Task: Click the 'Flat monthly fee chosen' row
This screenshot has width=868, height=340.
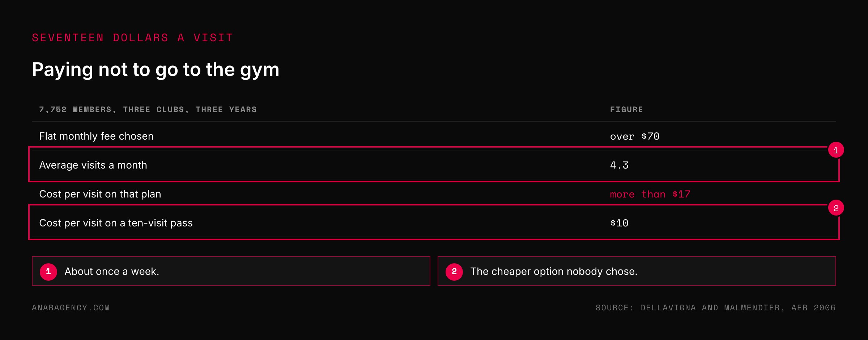Action: tap(434, 136)
